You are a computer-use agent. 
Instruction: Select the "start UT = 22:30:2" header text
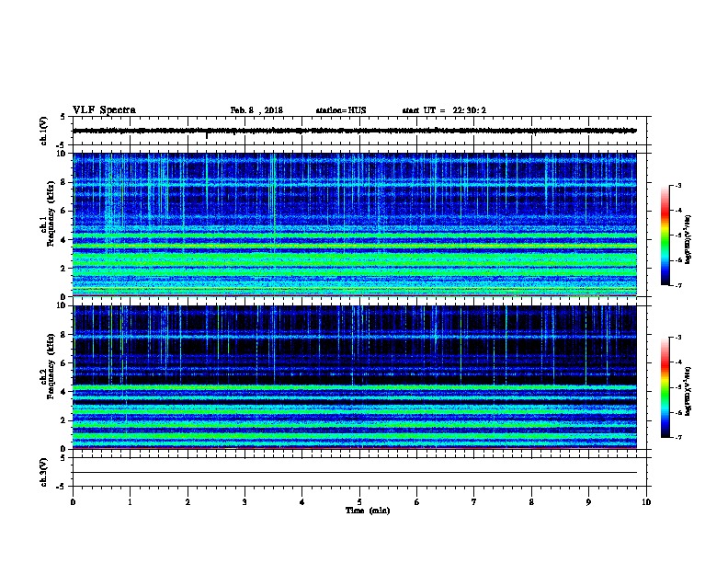444,110
